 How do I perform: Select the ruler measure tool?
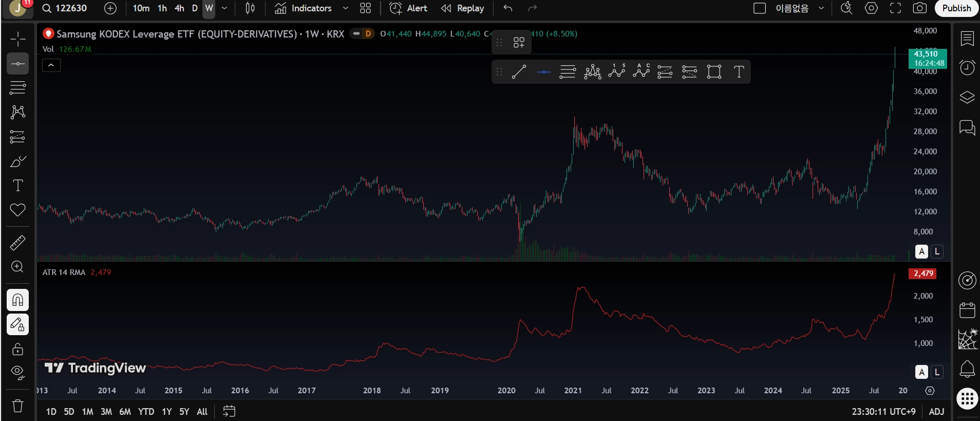click(17, 243)
